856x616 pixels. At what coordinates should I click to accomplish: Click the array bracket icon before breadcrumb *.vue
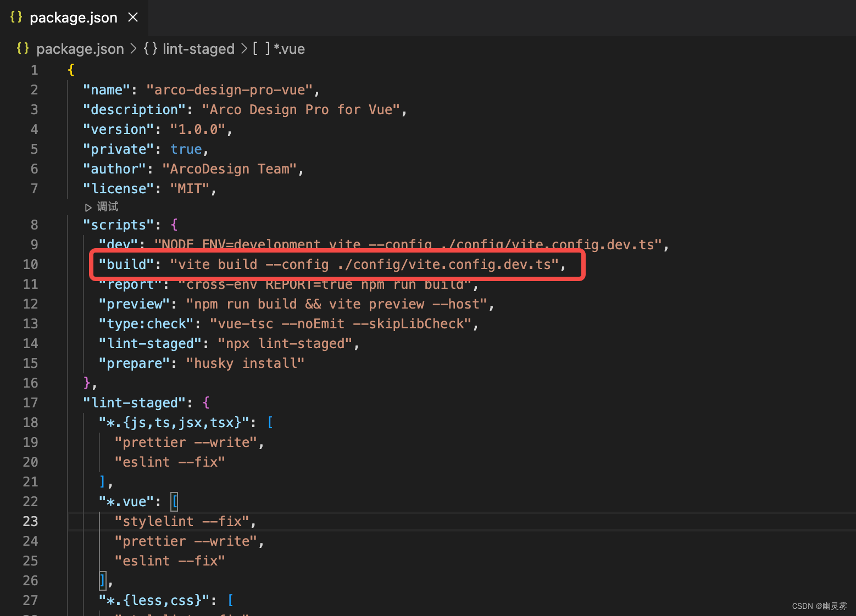click(x=262, y=48)
